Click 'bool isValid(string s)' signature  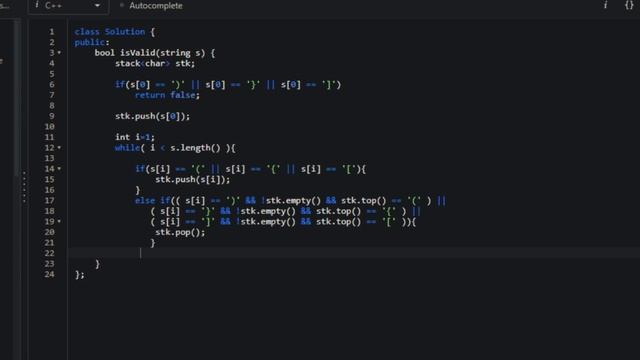point(150,53)
